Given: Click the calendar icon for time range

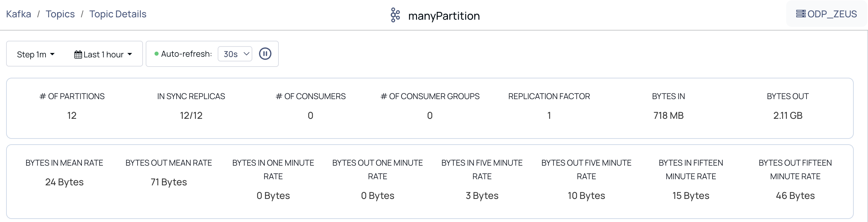Looking at the screenshot, I should pos(78,55).
